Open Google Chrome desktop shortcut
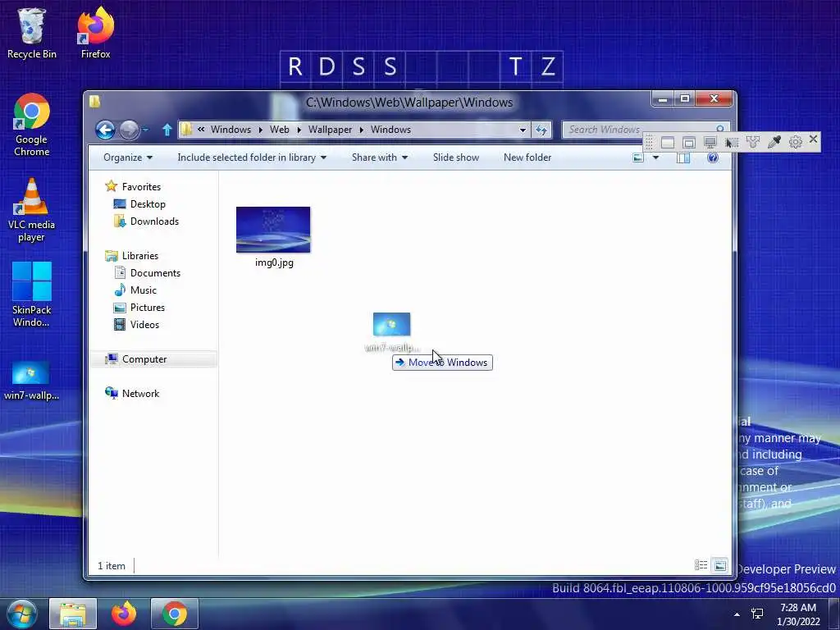Image resolution: width=840 pixels, height=630 pixels. pyautogui.click(x=32, y=125)
